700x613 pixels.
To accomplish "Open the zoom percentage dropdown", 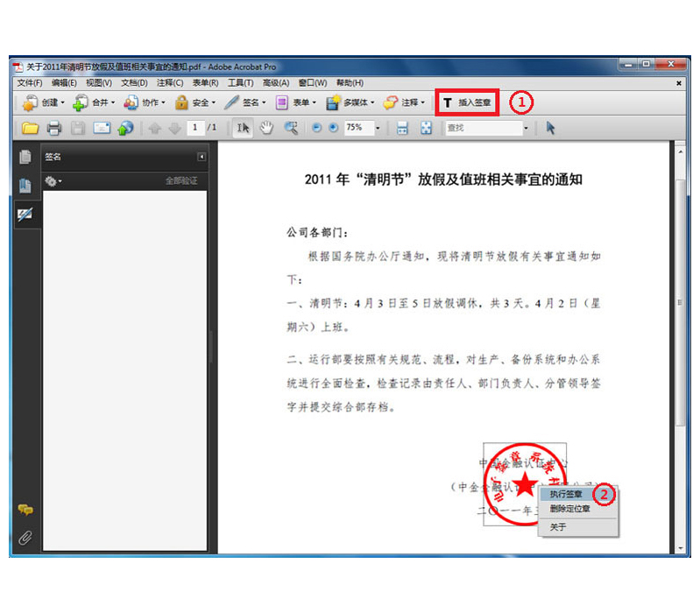I will 378,128.
